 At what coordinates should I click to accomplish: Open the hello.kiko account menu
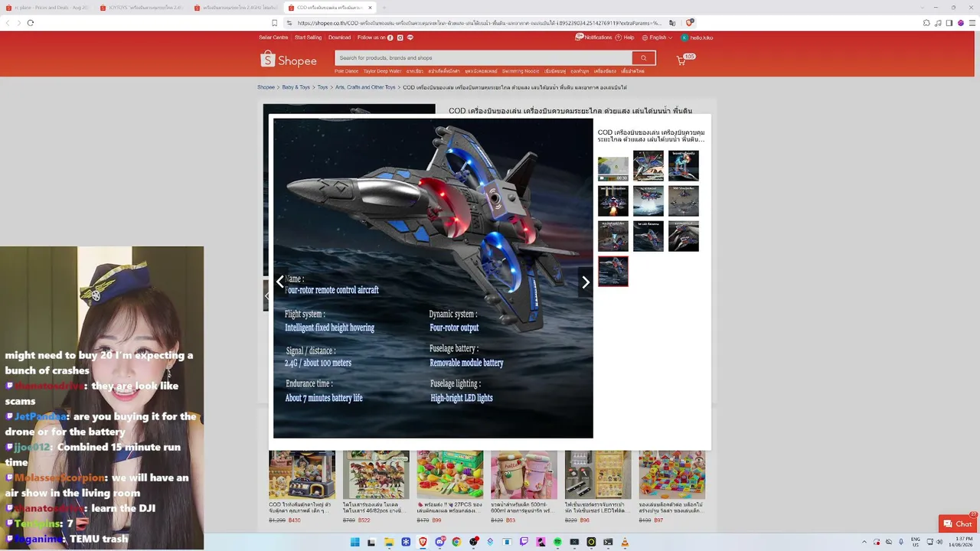click(x=697, y=37)
